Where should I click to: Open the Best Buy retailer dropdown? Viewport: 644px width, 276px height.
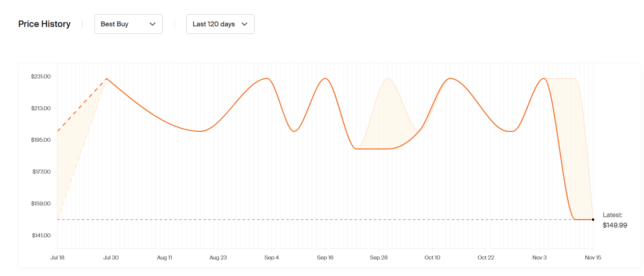pos(128,24)
